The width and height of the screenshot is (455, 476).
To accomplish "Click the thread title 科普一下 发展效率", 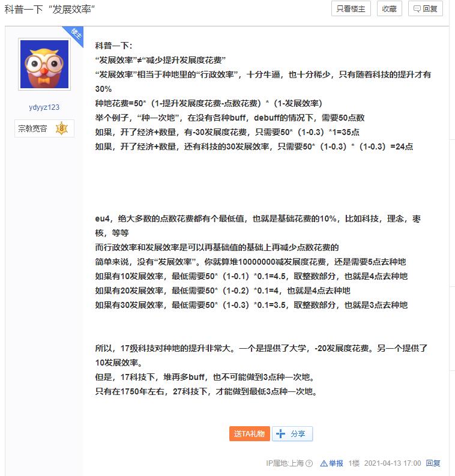I will (x=50, y=10).
